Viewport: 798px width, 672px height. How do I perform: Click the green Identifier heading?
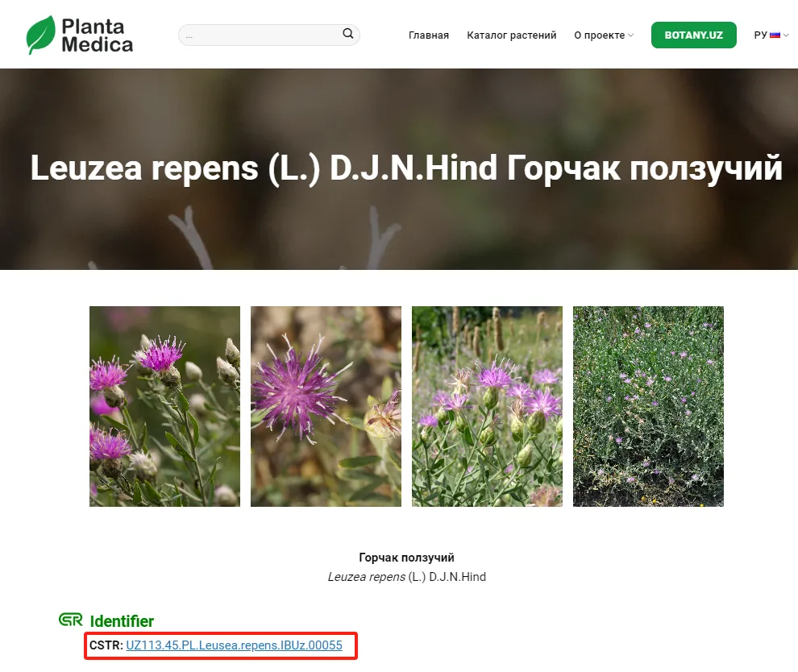point(122,621)
